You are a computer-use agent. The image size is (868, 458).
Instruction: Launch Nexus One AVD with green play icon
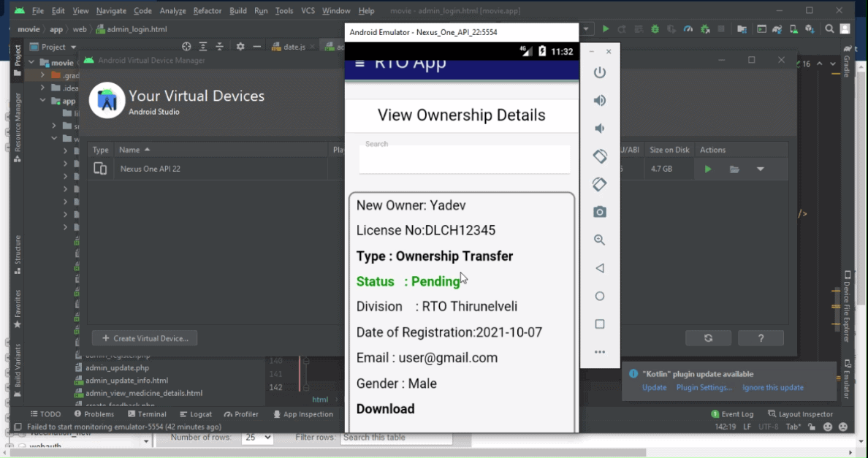[707, 169]
